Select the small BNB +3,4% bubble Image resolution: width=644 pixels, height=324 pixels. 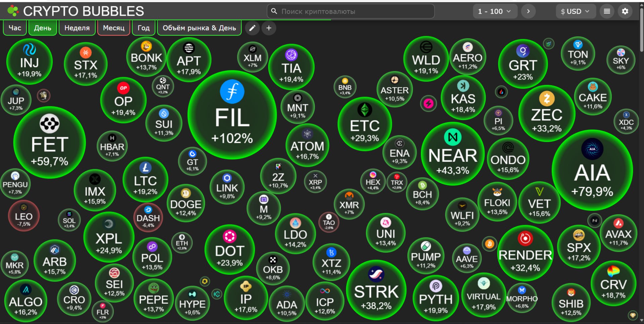coord(345,87)
